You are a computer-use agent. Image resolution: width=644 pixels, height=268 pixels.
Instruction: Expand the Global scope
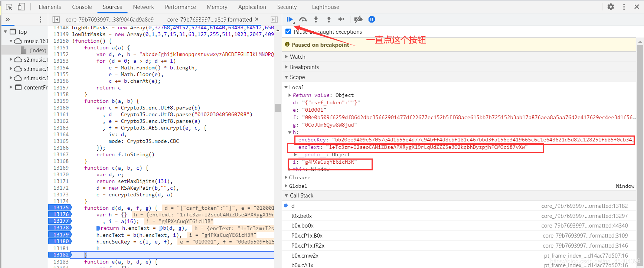click(286, 186)
